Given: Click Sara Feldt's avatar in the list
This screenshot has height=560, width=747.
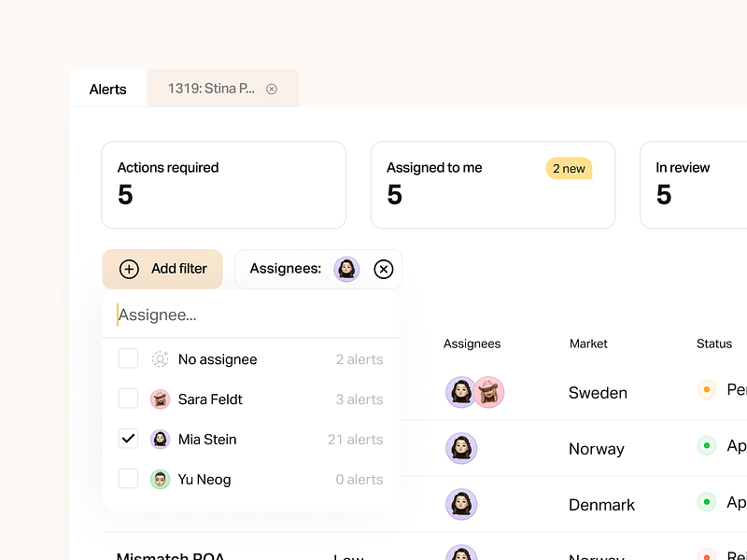Looking at the screenshot, I should point(159,399).
